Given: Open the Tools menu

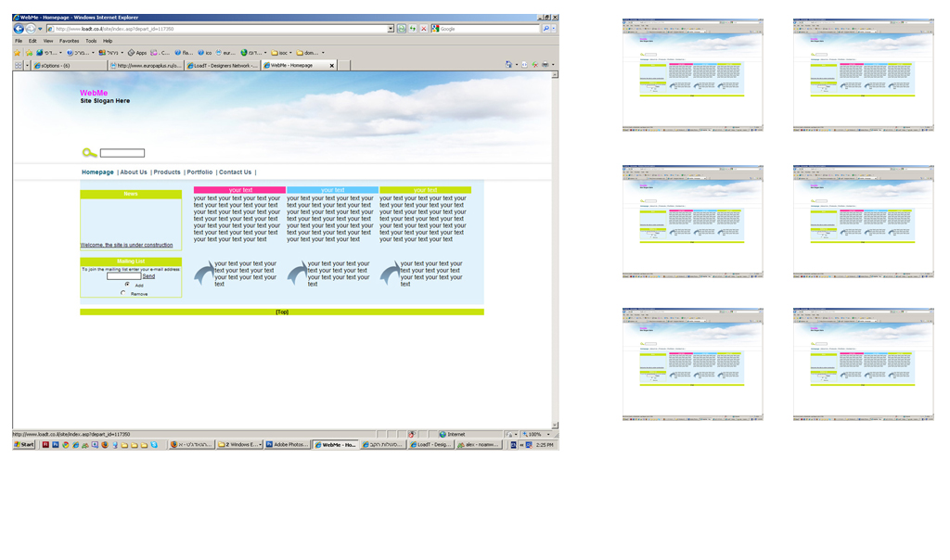Looking at the screenshot, I should tap(91, 41).
